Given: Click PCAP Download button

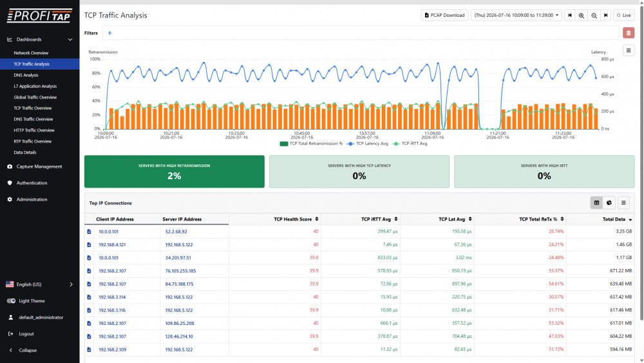Looking at the screenshot, I should 444,15.
